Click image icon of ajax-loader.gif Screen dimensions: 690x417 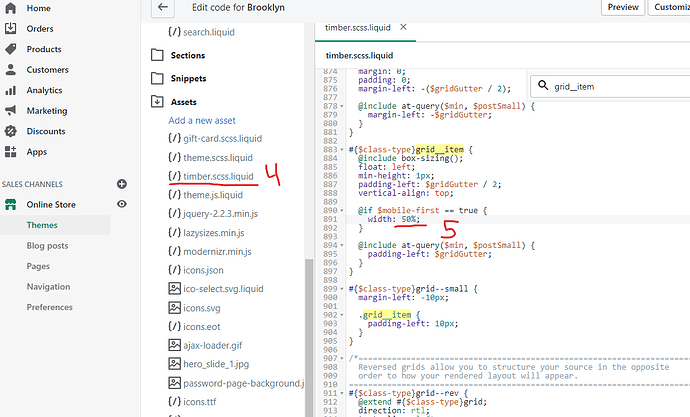(175, 345)
